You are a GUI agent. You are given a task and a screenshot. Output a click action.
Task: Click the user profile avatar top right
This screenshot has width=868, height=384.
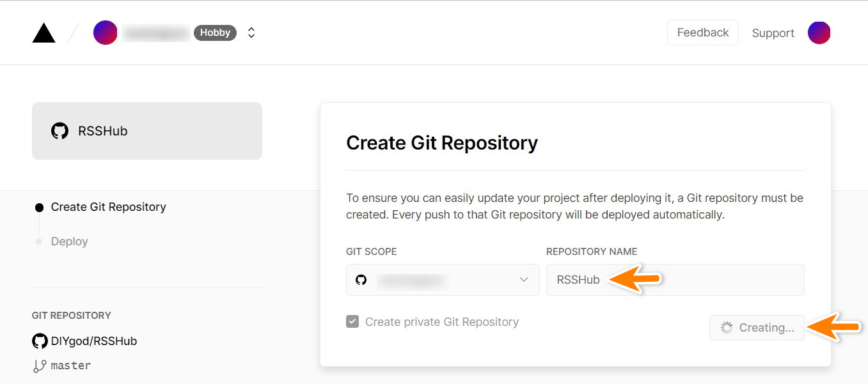(x=819, y=32)
